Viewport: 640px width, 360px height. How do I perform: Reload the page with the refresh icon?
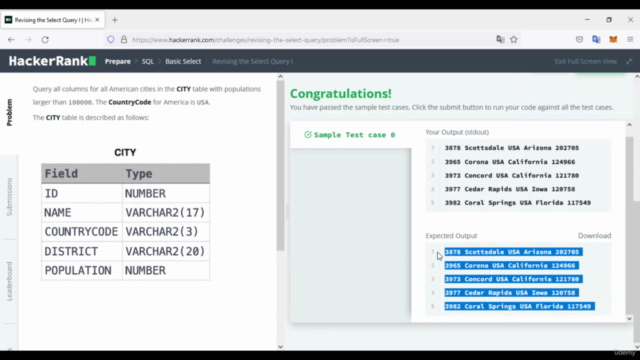coord(45,40)
